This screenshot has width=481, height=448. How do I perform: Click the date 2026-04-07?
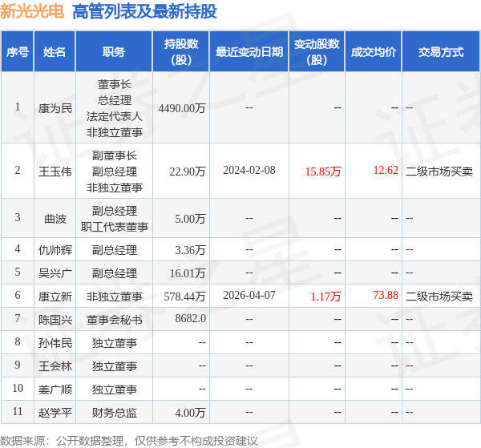[x=249, y=295]
